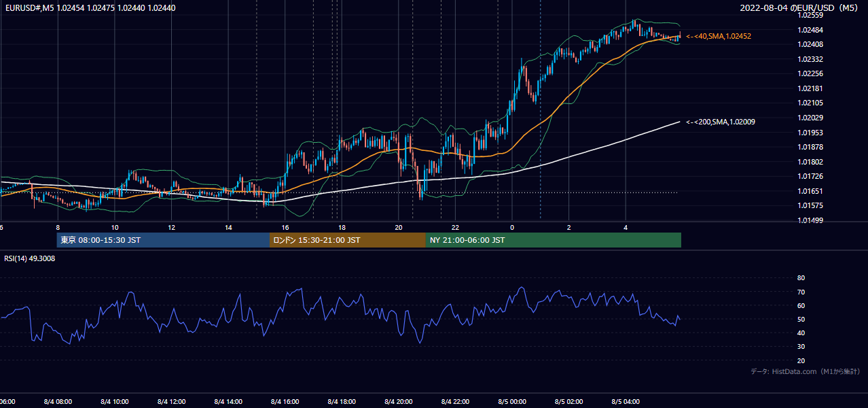Image resolution: width=868 pixels, height=408 pixels.
Task: Click the 8/4 14:00 bottom time label
Action: [x=228, y=402]
